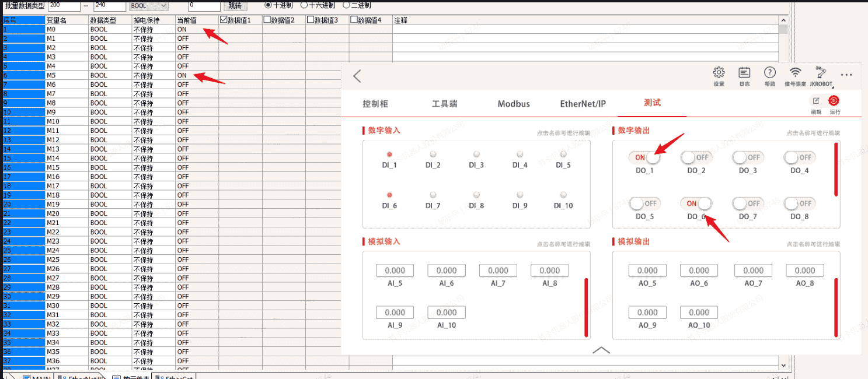Click the 编辑 edit pencil icon

click(x=816, y=101)
